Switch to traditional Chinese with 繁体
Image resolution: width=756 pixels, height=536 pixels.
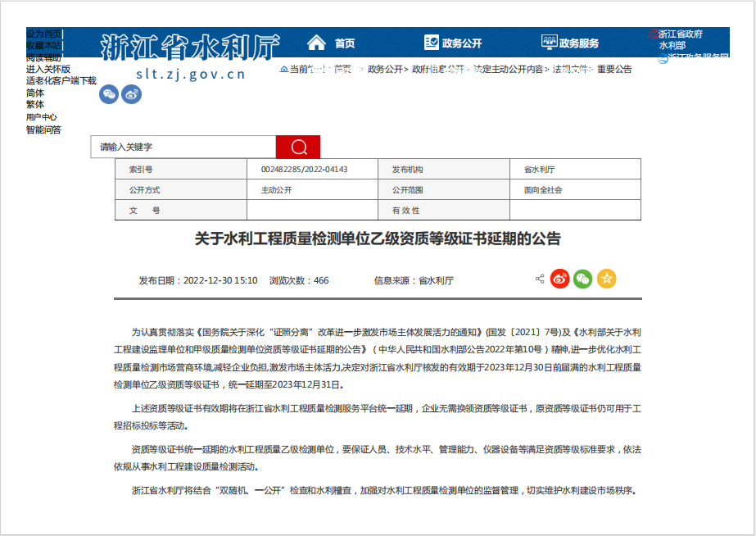[34, 106]
